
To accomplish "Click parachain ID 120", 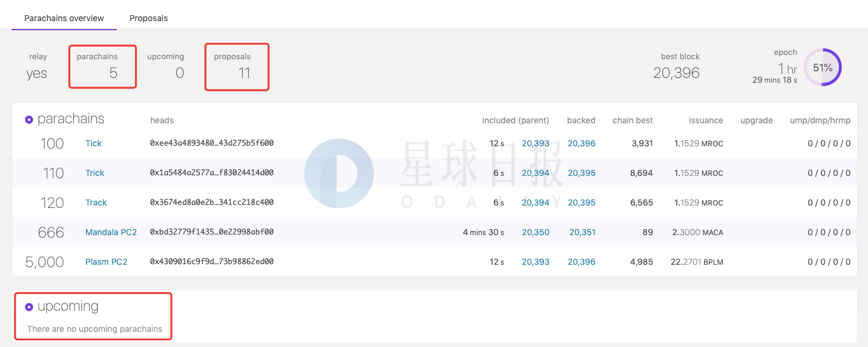I will (52, 203).
